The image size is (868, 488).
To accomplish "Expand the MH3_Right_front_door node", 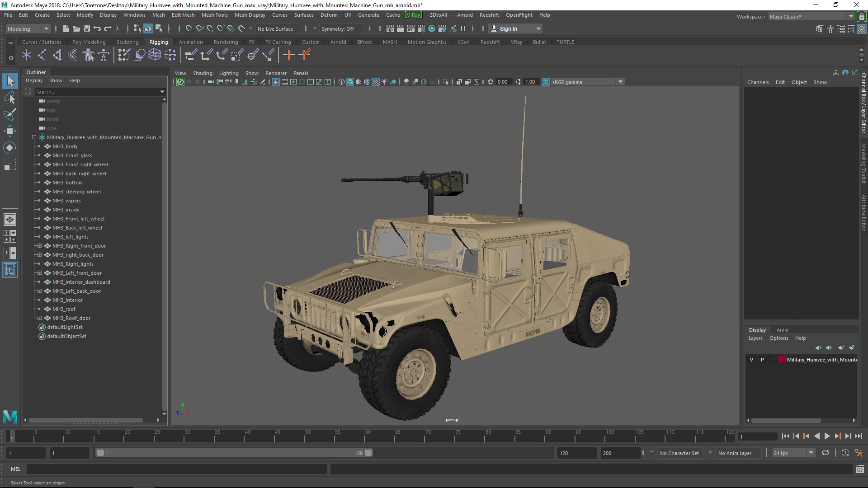I will pyautogui.click(x=39, y=246).
